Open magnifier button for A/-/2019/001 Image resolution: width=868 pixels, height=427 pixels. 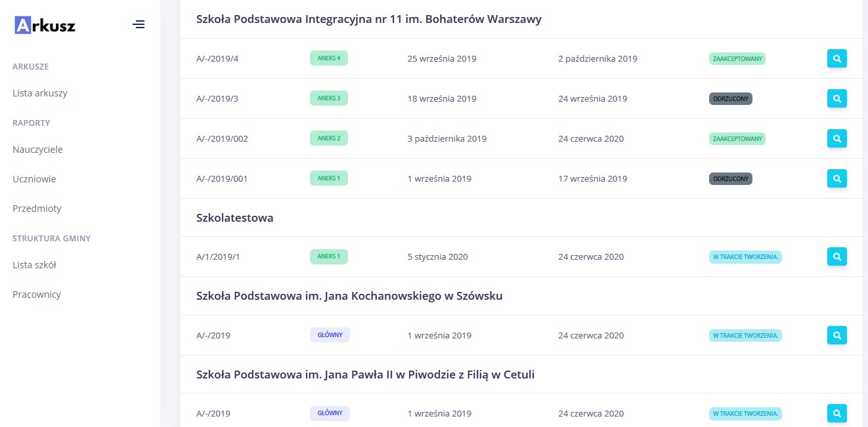click(x=836, y=178)
